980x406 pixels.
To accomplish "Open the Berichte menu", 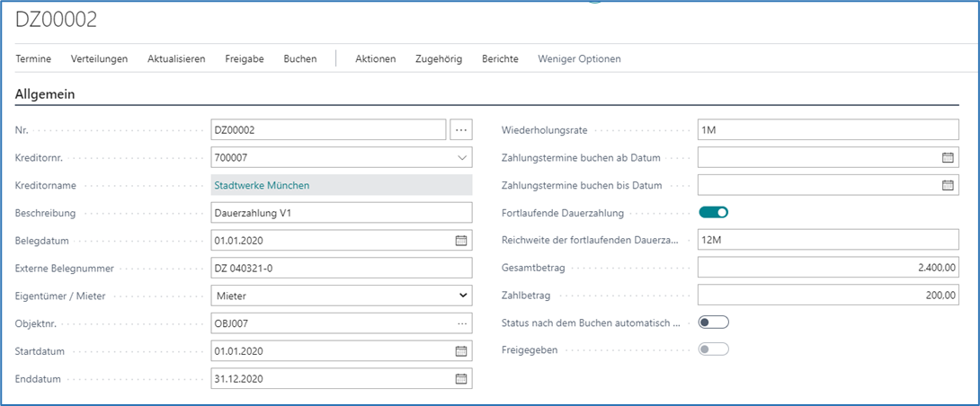I will (x=500, y=59).
